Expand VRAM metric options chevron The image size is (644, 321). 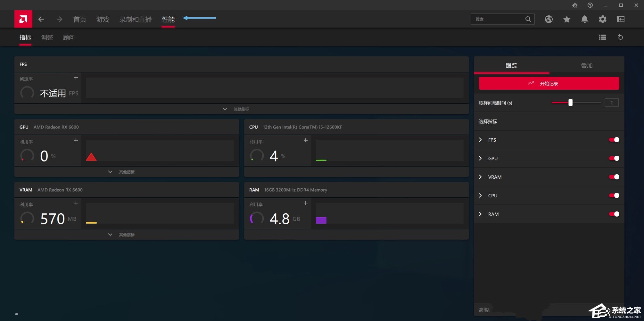(480, 177)
